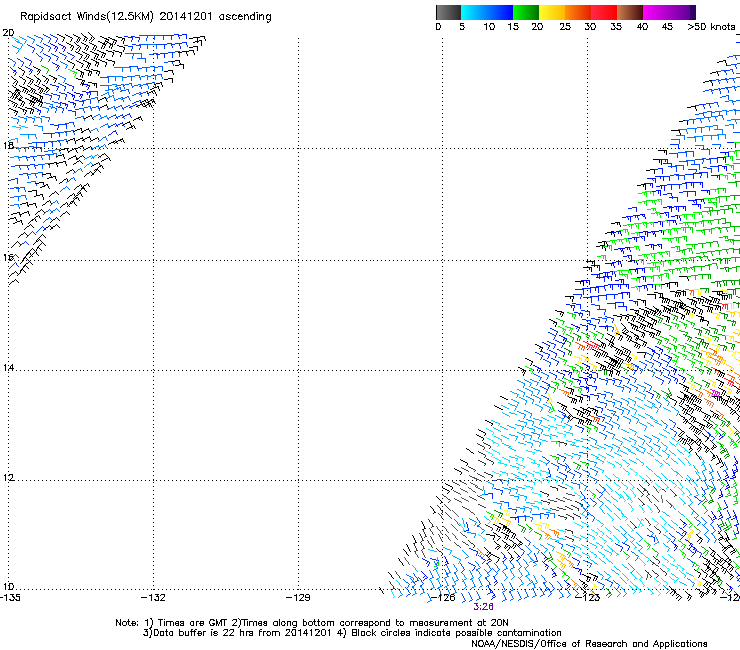Click the '5' legend scale label

462,27
